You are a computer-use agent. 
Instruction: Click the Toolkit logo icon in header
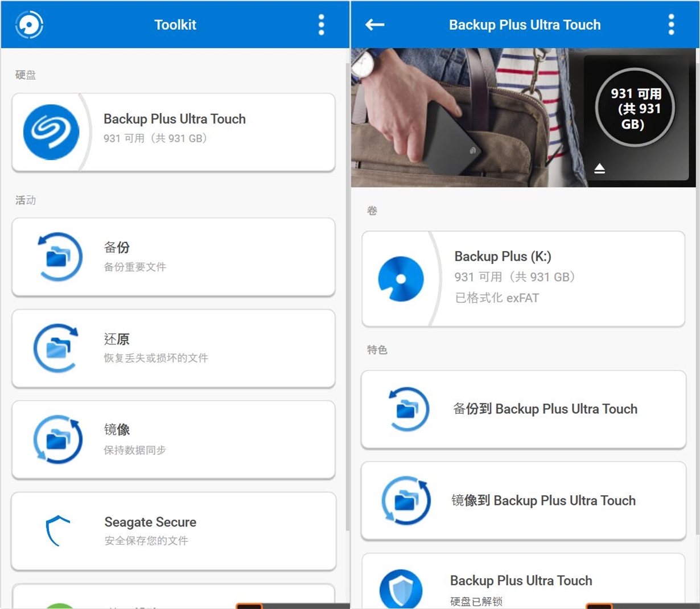tap(29, 24)
